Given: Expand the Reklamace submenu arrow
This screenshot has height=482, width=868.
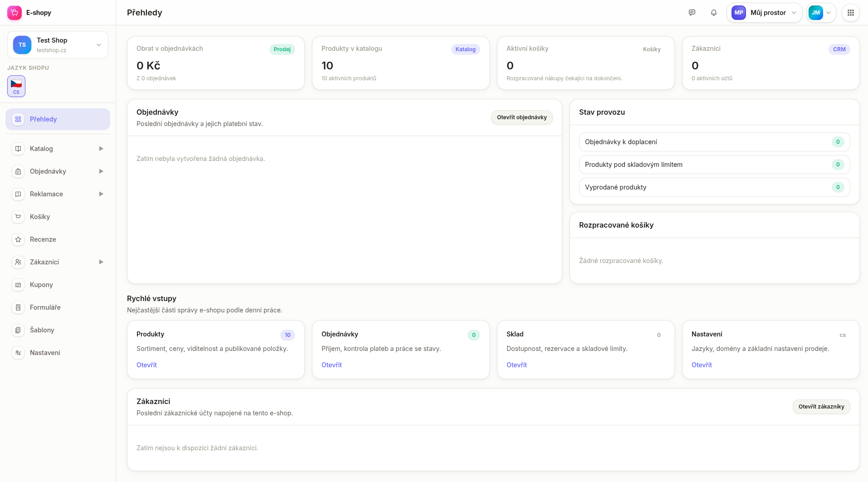Looking at the screenshot, I should tap(101, 194).
